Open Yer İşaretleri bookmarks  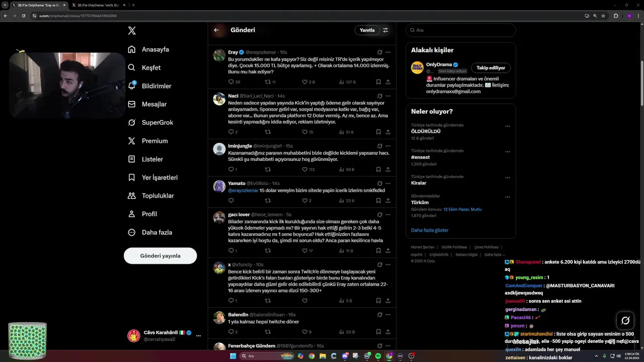[x=152, y=177]
